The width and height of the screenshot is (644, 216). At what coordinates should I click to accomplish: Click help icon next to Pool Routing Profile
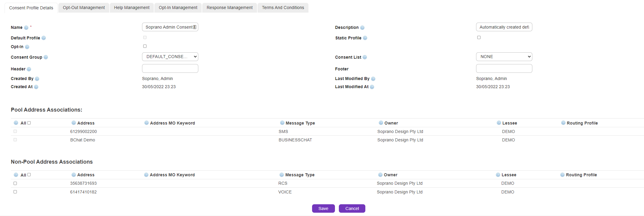click(x=563, y=123)
